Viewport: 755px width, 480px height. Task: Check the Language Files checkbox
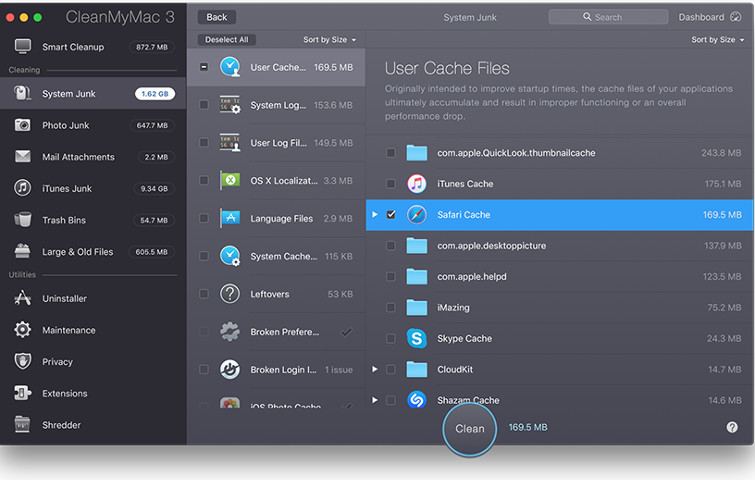click(204, 218)
